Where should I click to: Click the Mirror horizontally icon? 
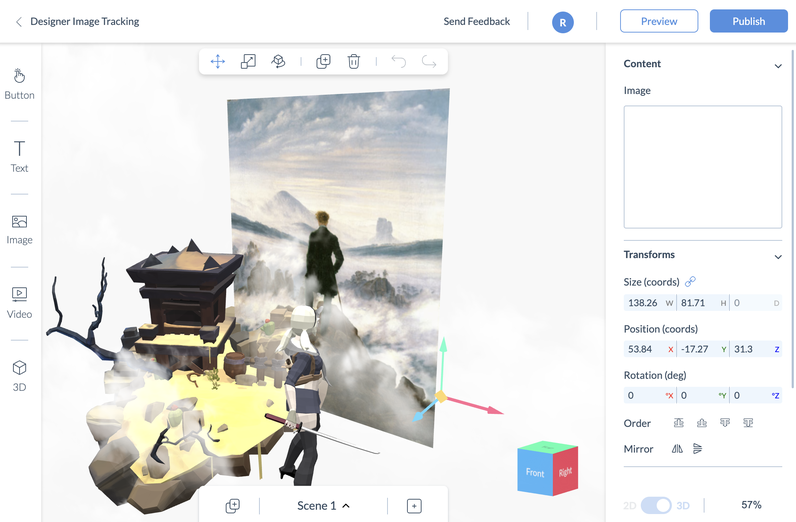[677, 449]
